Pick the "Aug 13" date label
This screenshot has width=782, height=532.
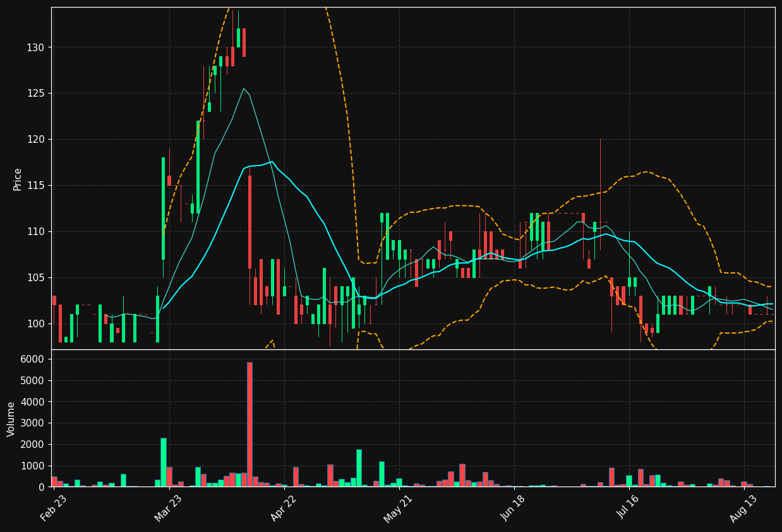(x=743, y=508)
